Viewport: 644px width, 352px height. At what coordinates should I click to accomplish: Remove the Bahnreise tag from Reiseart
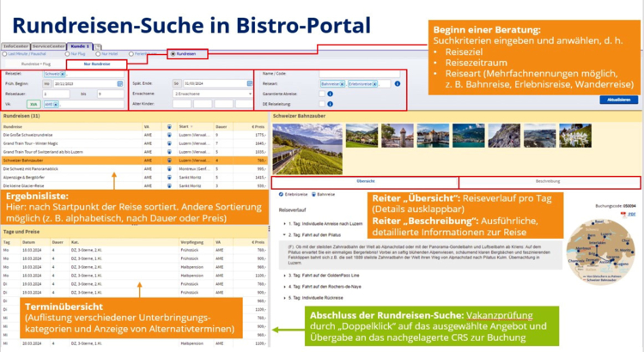pos(342,84)
